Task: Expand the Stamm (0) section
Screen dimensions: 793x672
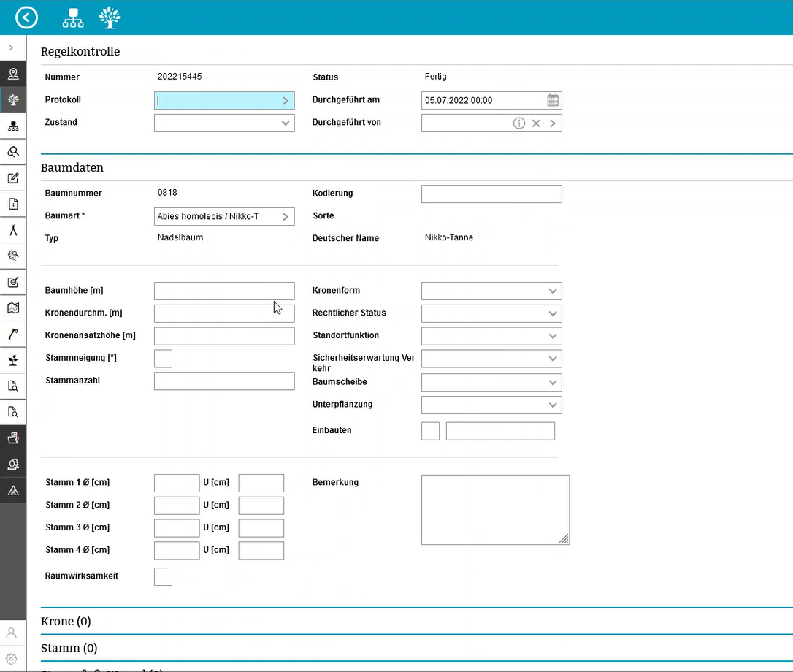Action: tap(69, 648)
